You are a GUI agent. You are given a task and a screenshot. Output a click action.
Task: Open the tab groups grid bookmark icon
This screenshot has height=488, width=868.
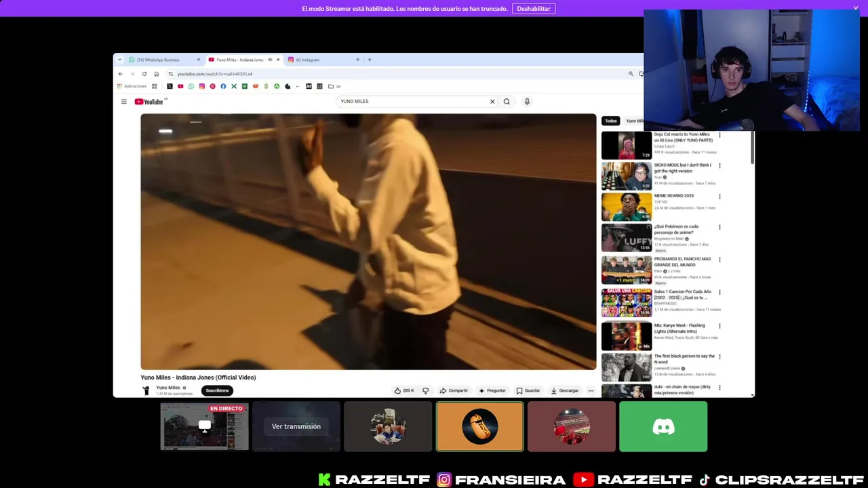click(155, 86)
